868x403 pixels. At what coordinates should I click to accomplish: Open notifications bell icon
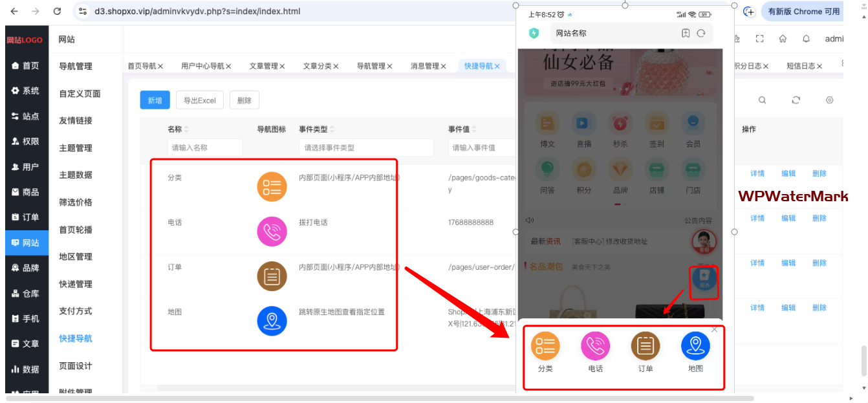point(806,39)
